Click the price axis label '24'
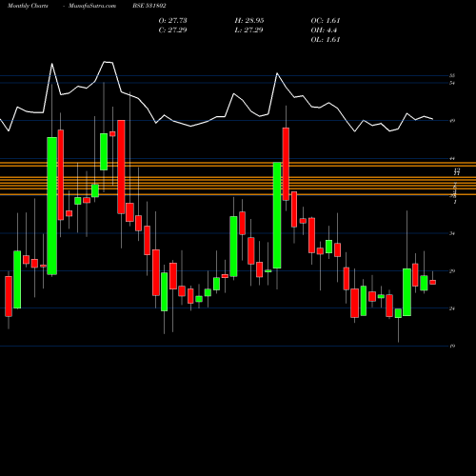Screen dimensions: 476x476 452,308
